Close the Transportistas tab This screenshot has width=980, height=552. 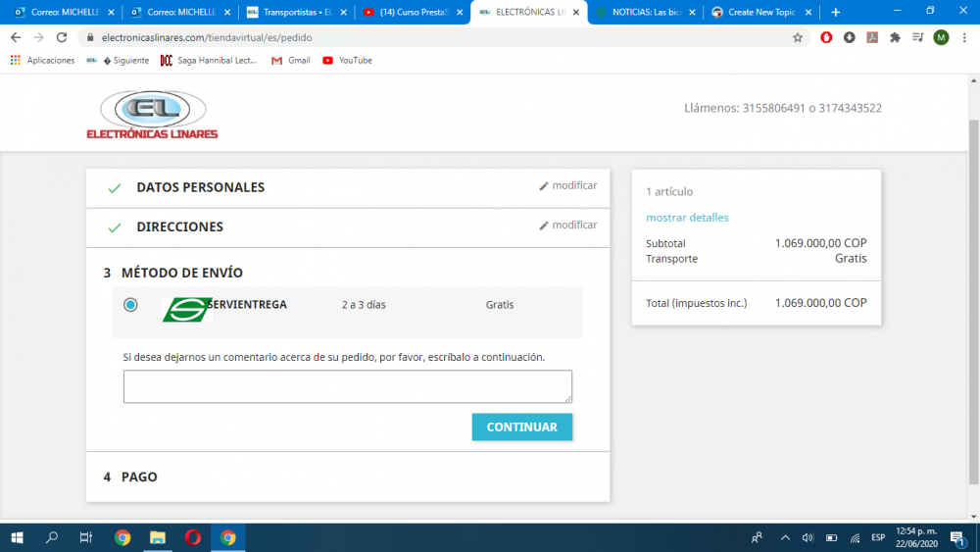pyautogui.click(x=344, y=13)
